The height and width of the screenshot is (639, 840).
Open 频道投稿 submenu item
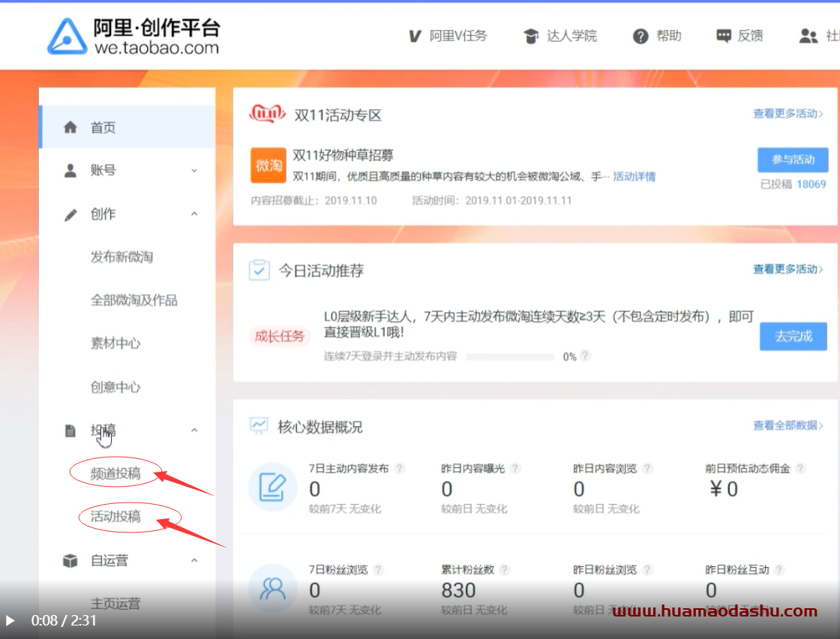point(115,473)
